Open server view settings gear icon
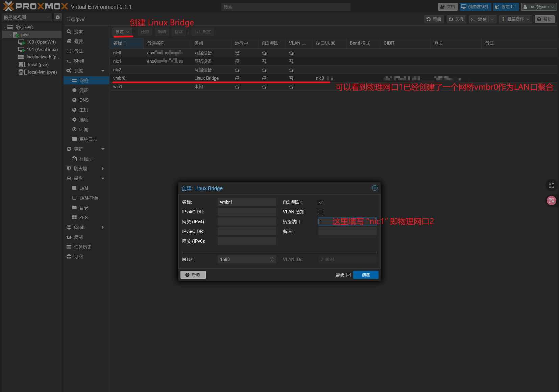 (x=58, y=17)
